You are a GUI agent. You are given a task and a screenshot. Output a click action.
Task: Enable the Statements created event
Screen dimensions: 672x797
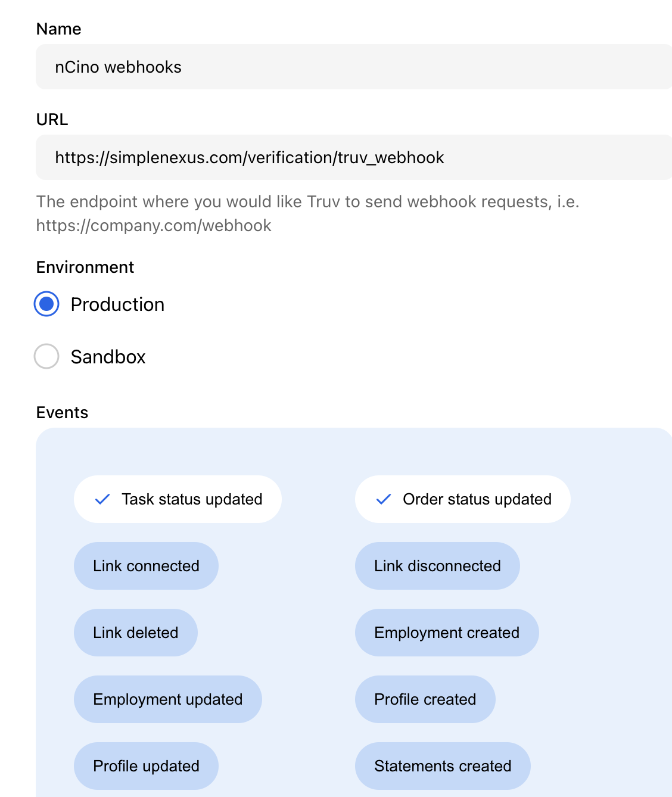coord(443,766)
